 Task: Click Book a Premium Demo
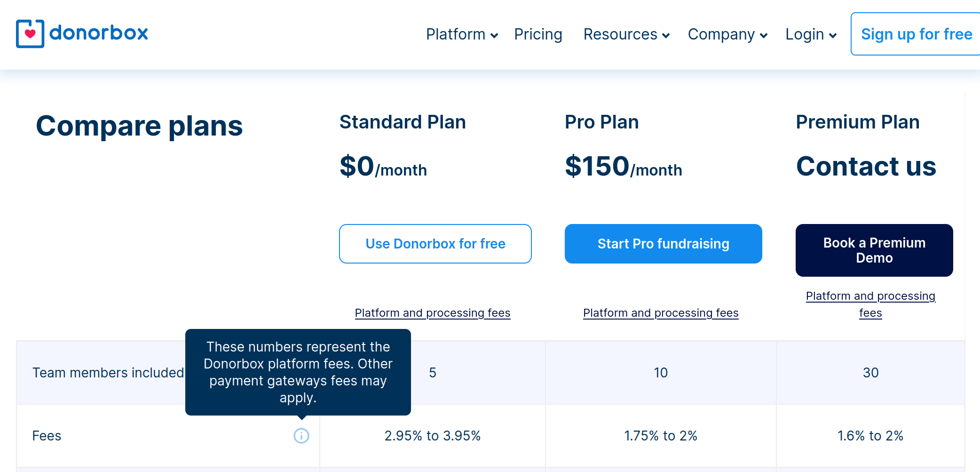(874, 250)
